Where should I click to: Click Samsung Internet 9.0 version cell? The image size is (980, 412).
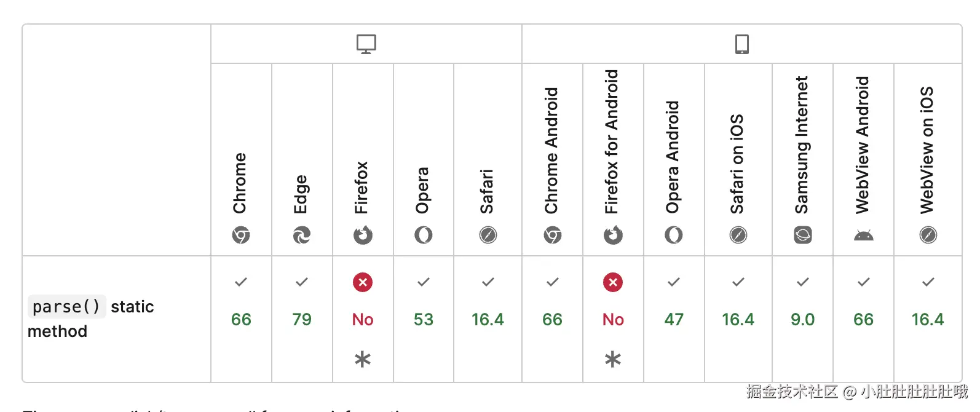(802, 319)
